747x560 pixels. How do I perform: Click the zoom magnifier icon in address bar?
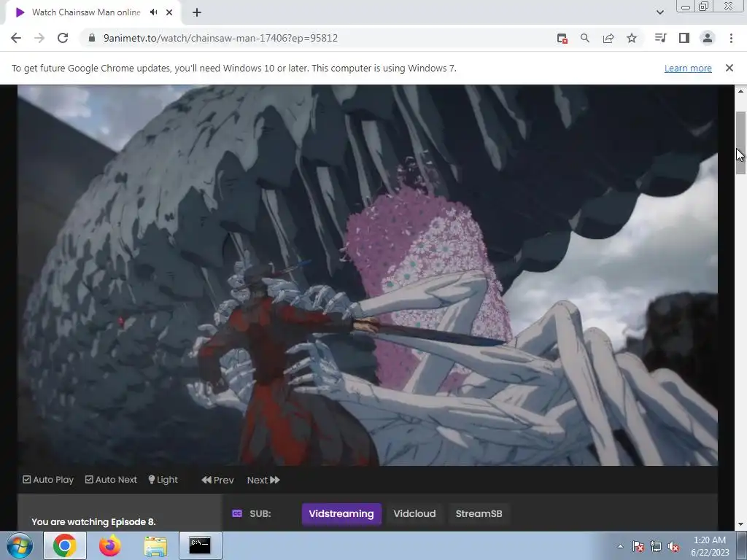coord(585,38)
